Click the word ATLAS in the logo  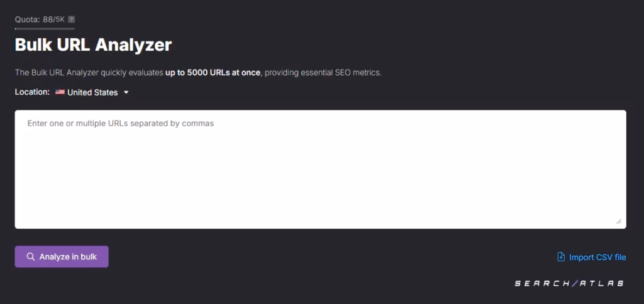point(601,283)
